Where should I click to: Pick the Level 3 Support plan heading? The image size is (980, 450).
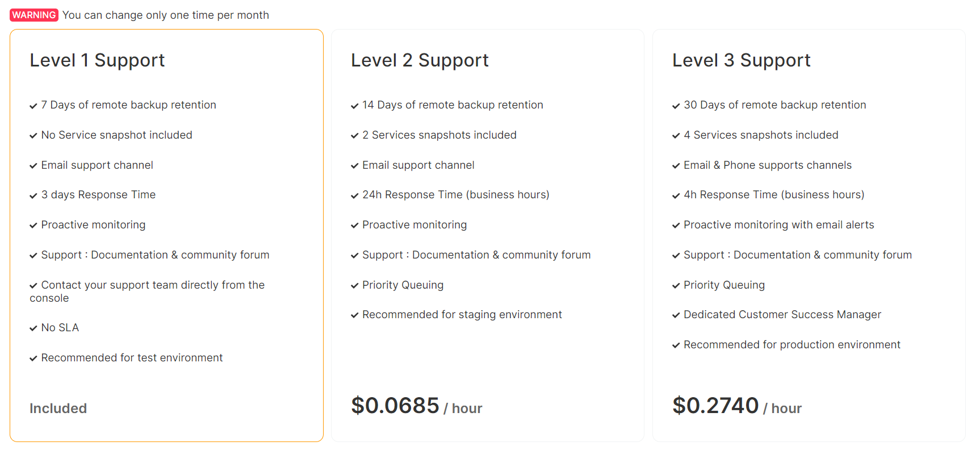click(741, 60)
